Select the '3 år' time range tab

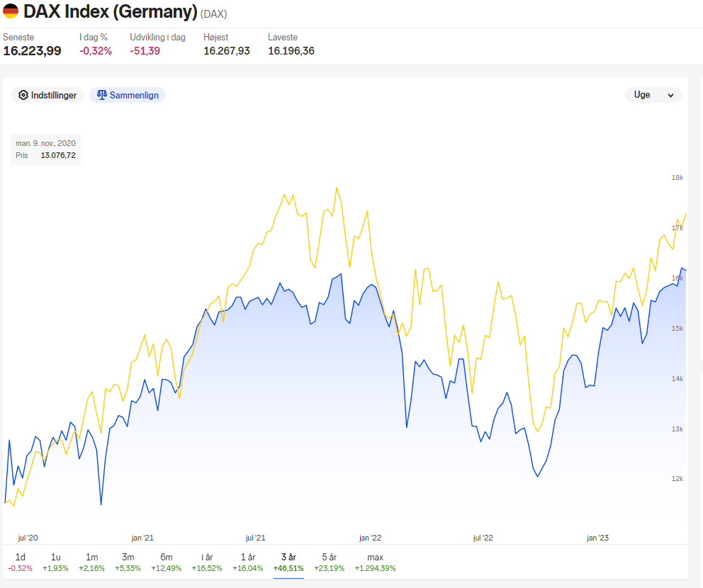click(x=288, y=562)
